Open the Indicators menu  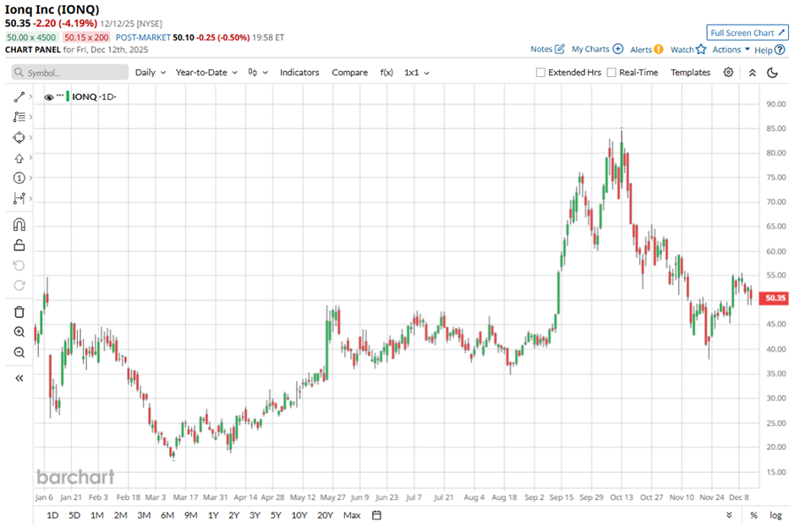pos(299,73)
